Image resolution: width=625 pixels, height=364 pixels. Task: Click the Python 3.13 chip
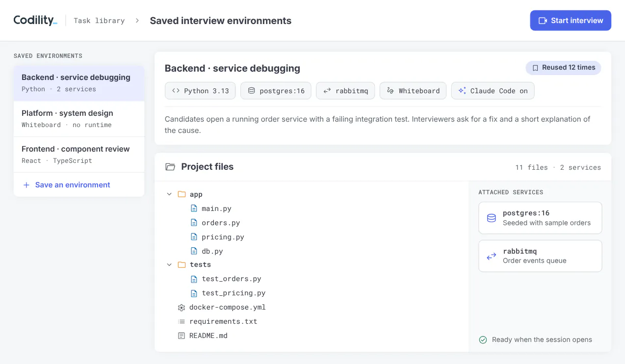[x=200, y=91]
